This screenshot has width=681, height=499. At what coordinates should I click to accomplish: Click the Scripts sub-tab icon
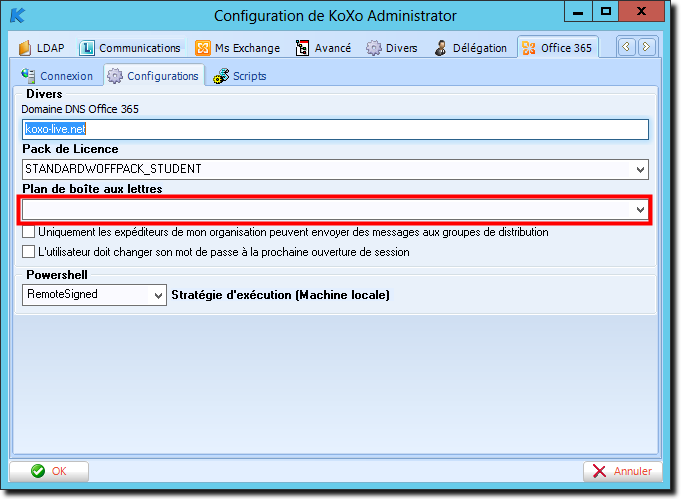(x=221, y=76)
